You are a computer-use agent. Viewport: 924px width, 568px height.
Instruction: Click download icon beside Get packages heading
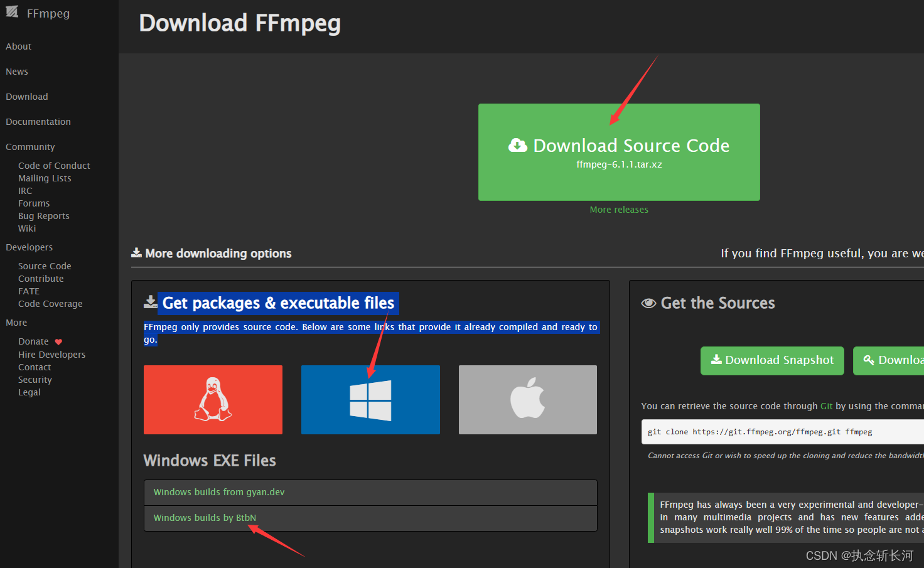click(151, 303)
